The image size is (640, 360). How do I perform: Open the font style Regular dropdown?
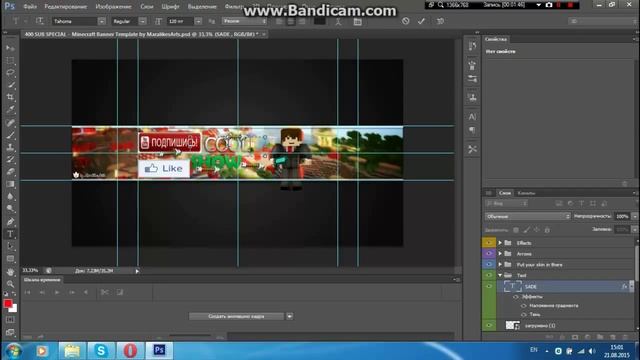click(142, 21)
